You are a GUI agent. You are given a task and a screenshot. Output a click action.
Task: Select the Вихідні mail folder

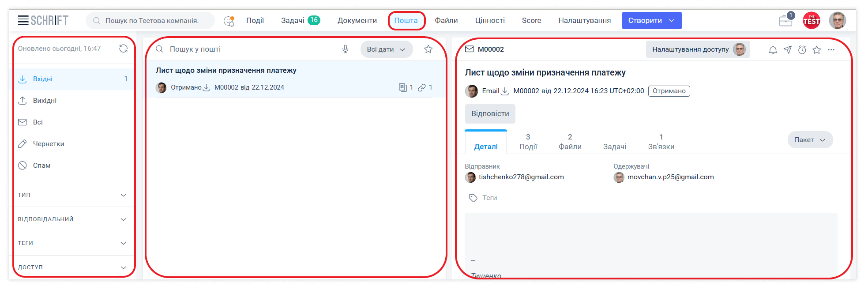click(45, 101)
